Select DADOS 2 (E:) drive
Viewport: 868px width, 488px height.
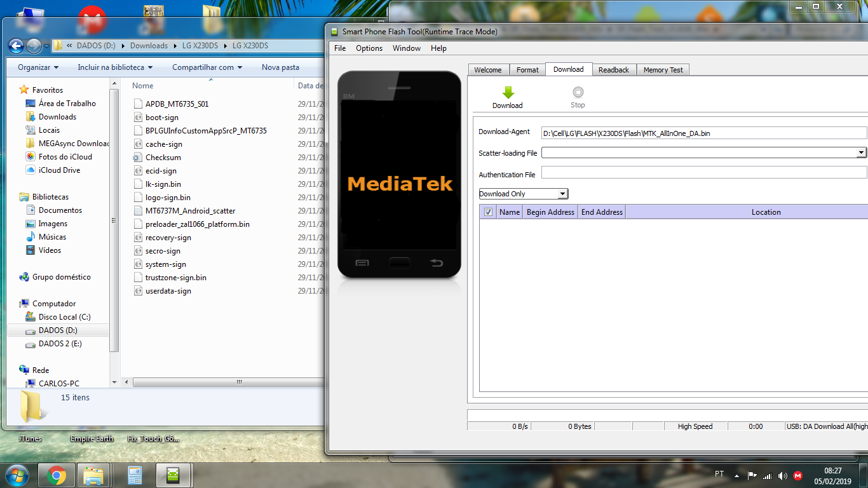tap(60, 344)
